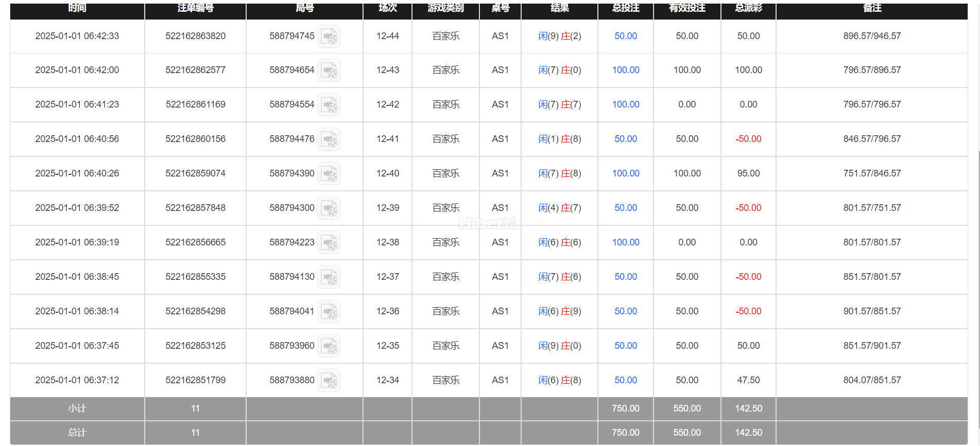Open total bet 50.00 link for order 522162860156
This screenshot has height=446, width=980.
pyautogui.click(x=626, y=139)
